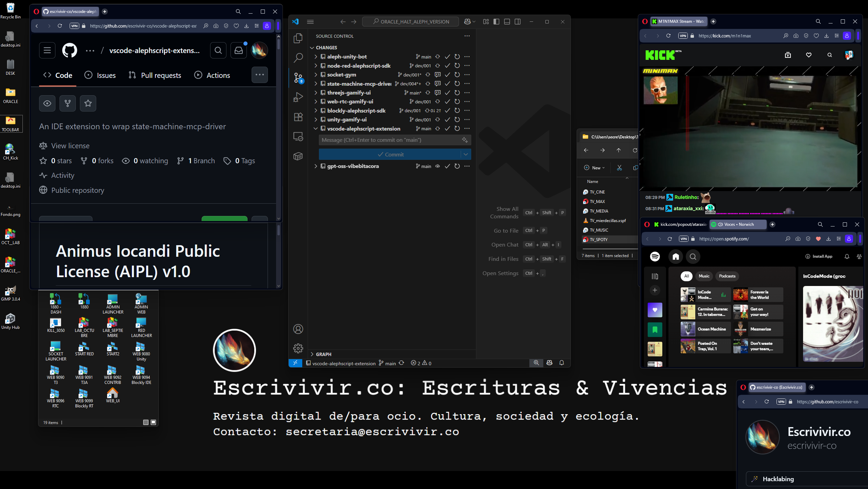868x489 pixels.
Task: Open the View license link
Action: pyautogui.click(x=70, y=146)
